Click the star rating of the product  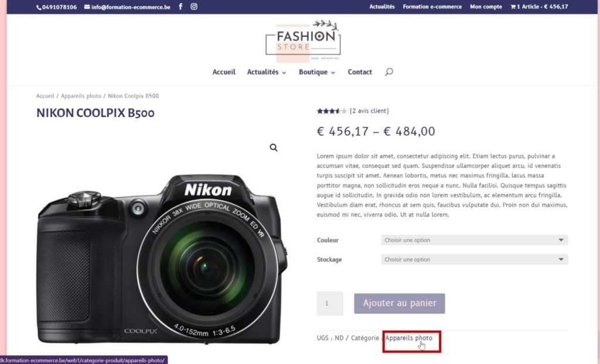pos(332,111)
